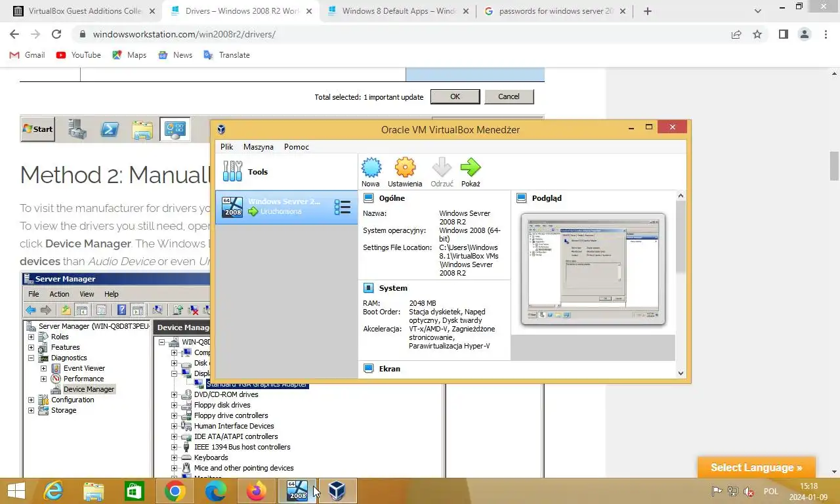
Task: Open File Explorer from taskbar
Action: [94, 491]
